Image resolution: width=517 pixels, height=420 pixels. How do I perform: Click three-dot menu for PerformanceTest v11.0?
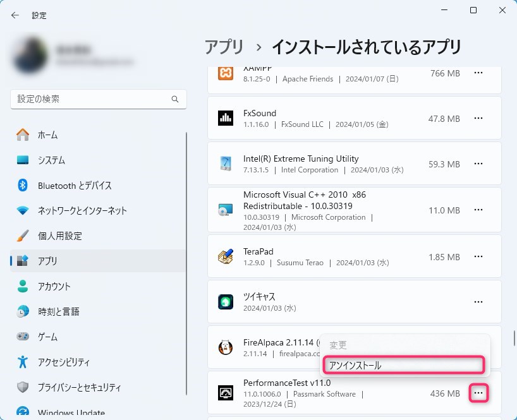tap(478, 393)
